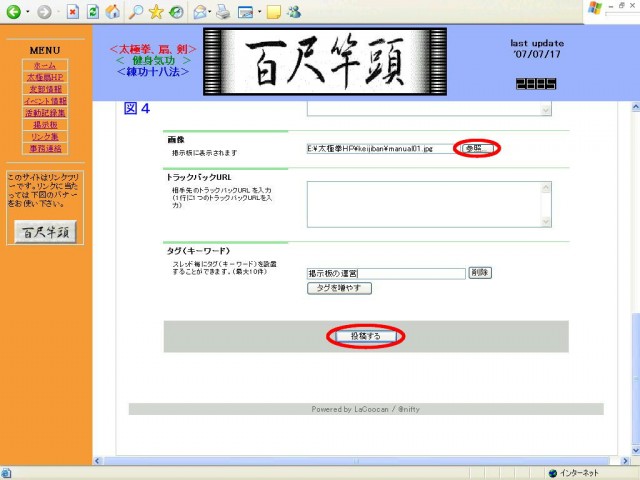
Task: Click the tag field containing 掲示板の運営
Action: point(385,273)
